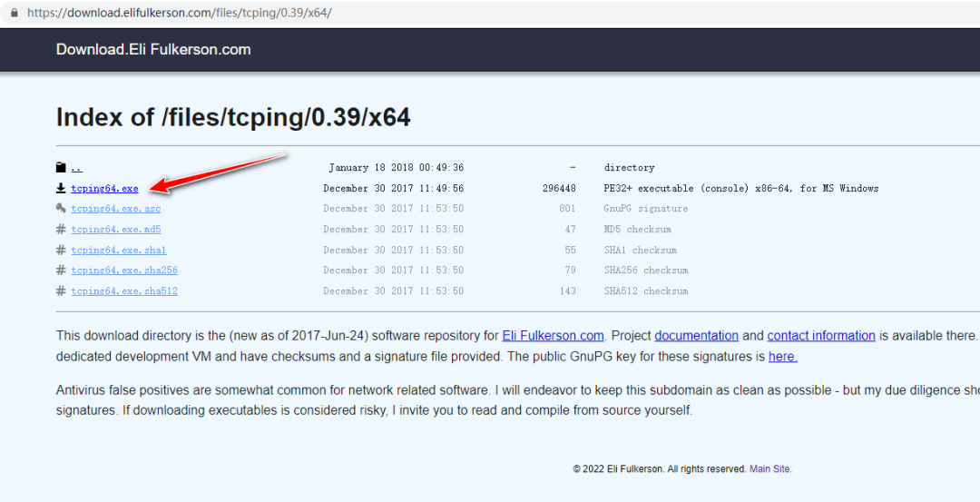Click the hash icon beside tcping64.exe.sha1
This screenshot has width=980, height=502.
click(x=61, y=250)
